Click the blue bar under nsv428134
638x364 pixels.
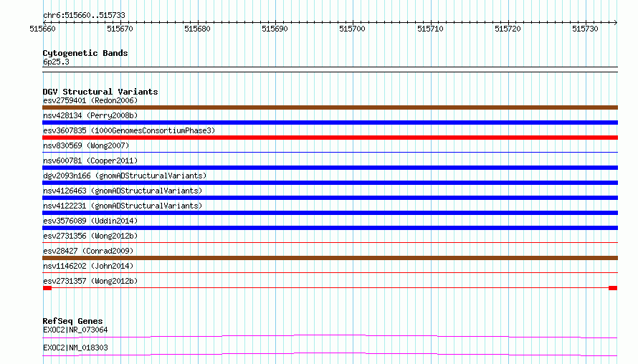pos(330,123)
